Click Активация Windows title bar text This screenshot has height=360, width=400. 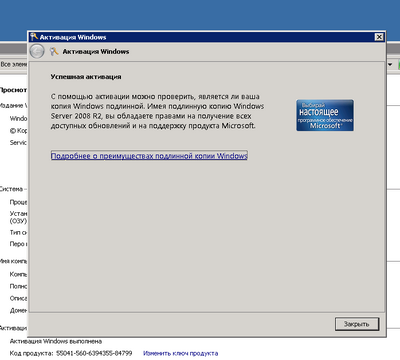tap(73, 37)
